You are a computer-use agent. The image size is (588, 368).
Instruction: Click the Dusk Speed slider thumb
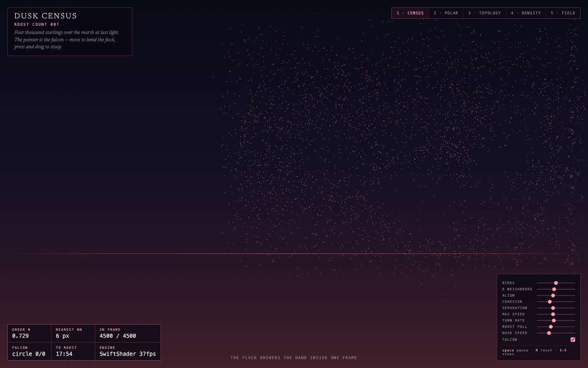coord(549,333)
